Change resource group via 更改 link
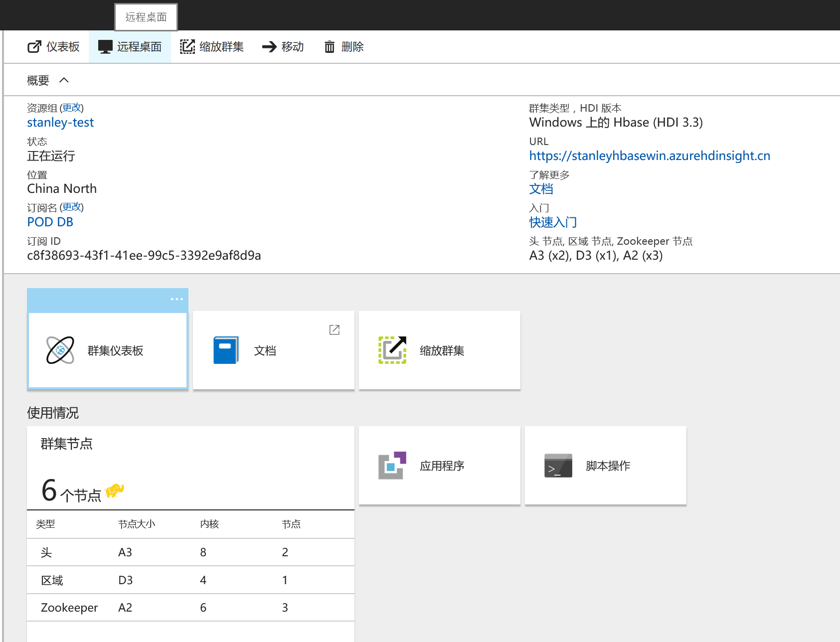This screenshot has width=840, height=642. click(x=72, y=108)
